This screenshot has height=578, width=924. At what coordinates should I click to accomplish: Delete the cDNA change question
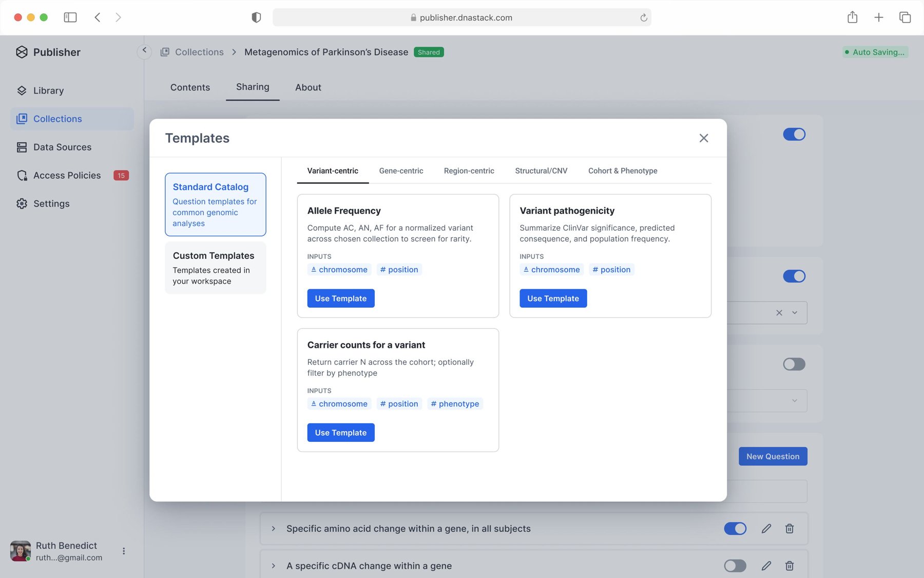click(790, 566)
